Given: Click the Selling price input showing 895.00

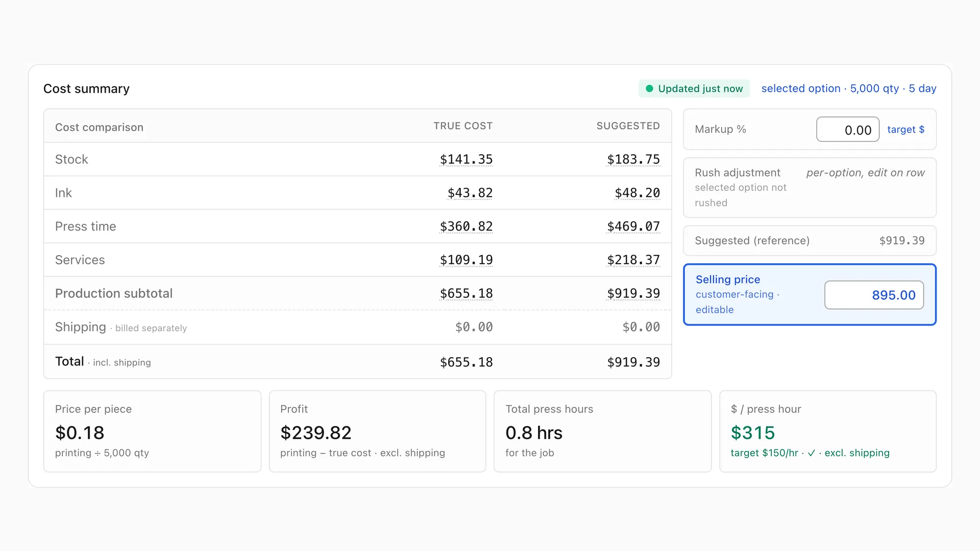Looking at the screenshot, I should 874,295.
